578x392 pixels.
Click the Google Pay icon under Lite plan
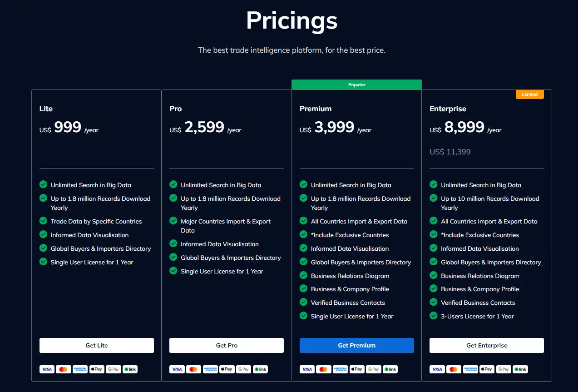tap(113, 369)
